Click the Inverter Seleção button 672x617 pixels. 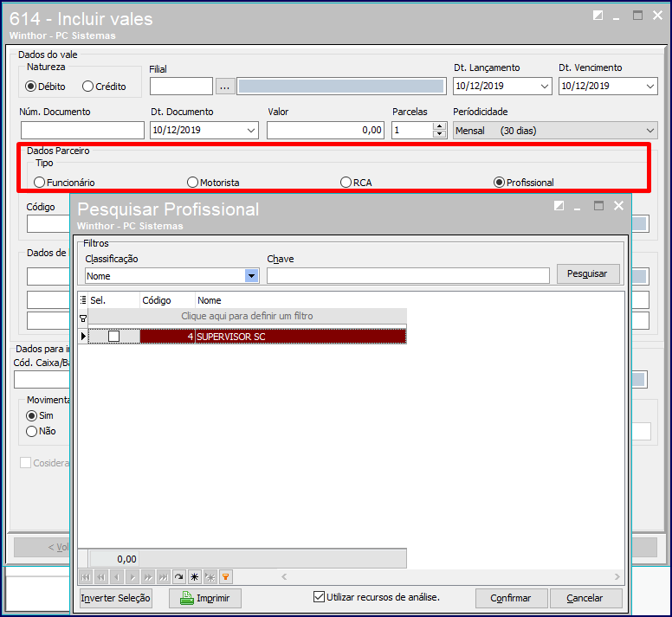[x=116, y=598]
